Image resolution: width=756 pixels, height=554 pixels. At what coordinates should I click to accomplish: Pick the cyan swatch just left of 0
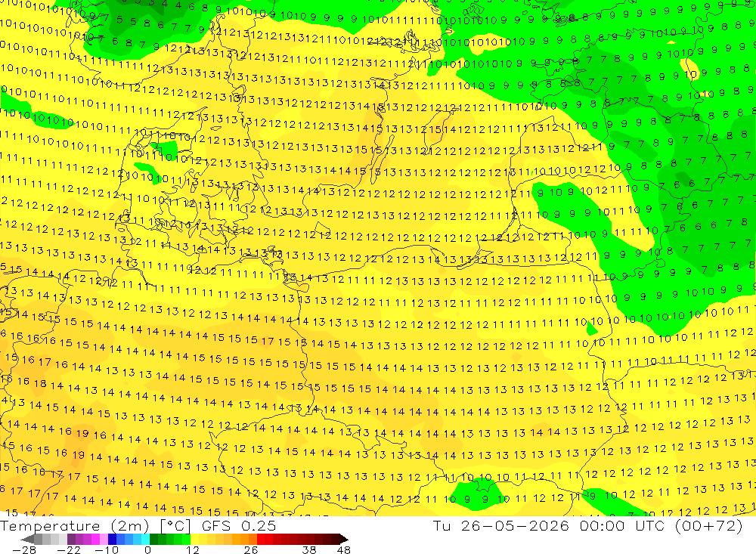(146, 539)
